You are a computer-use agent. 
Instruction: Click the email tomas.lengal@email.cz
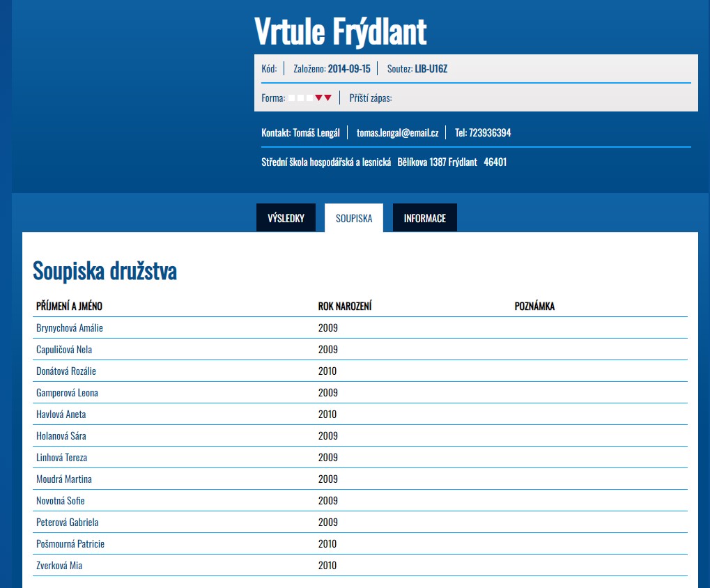[x=397, y=133]
